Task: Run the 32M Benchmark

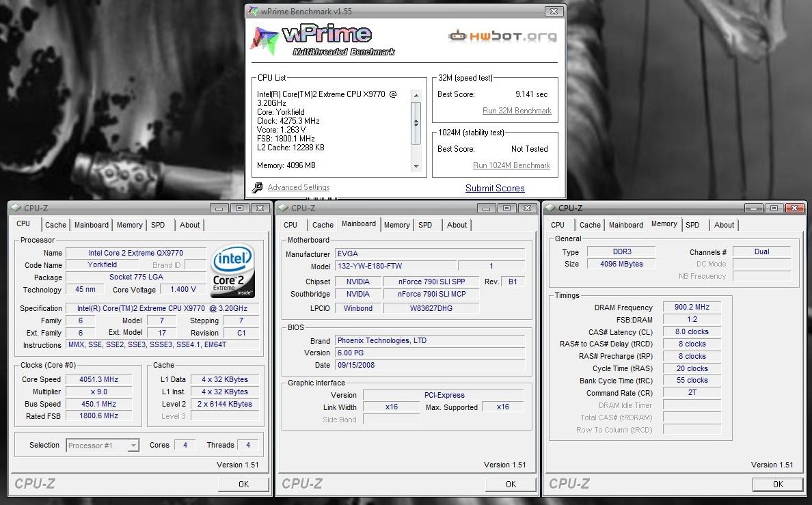Action: click(517, 110)
